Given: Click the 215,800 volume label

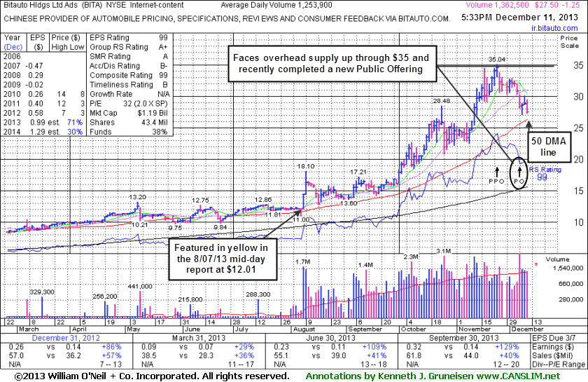Looking at the screenshot, I should click(190, 299).
